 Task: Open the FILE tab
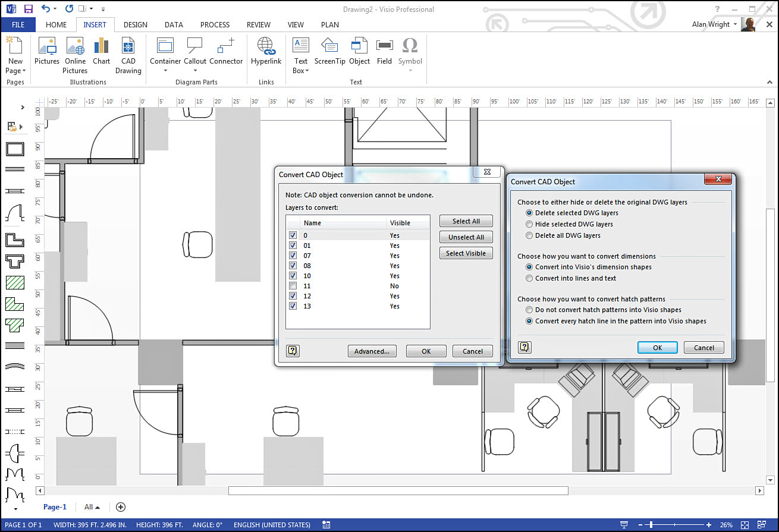(18, 25)
